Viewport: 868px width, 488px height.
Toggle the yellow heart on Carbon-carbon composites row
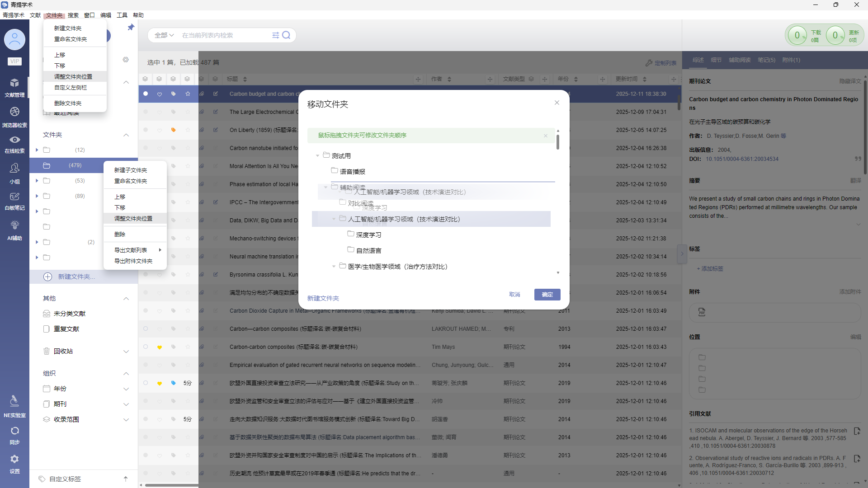point(160,347)
